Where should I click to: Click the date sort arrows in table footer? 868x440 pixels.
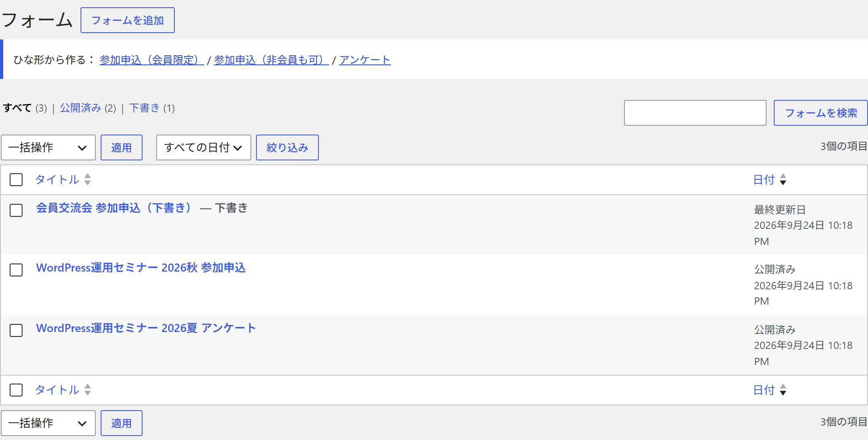coord(783,390)
